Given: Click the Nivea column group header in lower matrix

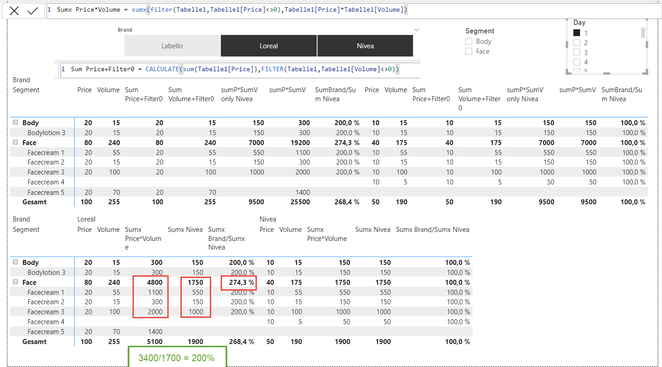Looking at the screenshot, I should (268, 219).
